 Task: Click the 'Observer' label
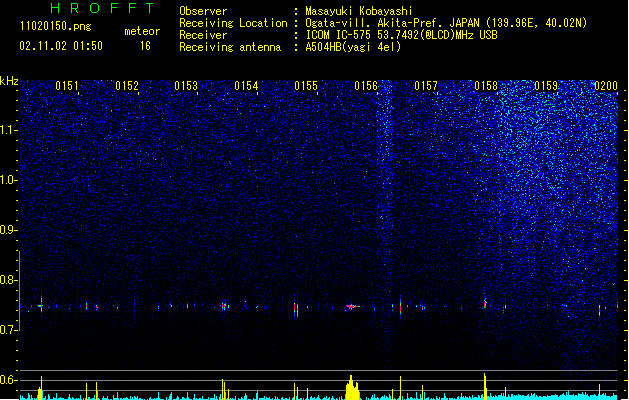point(203,11)
